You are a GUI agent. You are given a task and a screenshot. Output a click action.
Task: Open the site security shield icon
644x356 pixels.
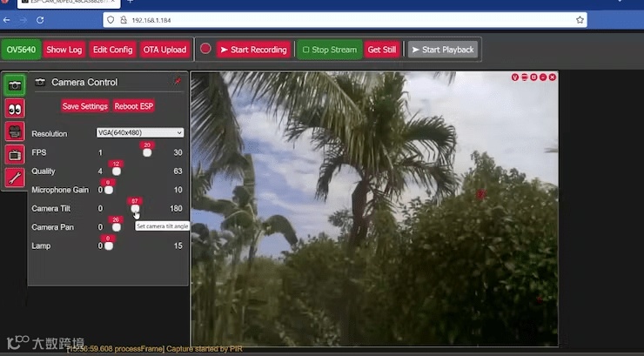111,20
